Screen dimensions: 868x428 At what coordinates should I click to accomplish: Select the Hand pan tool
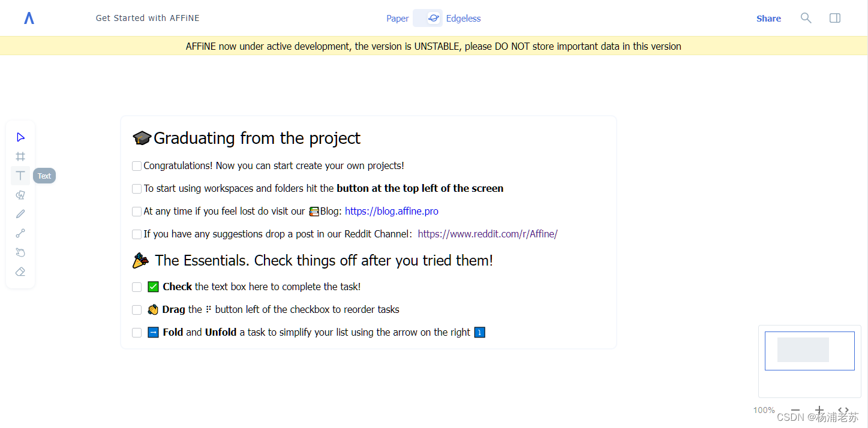(20, 252)
